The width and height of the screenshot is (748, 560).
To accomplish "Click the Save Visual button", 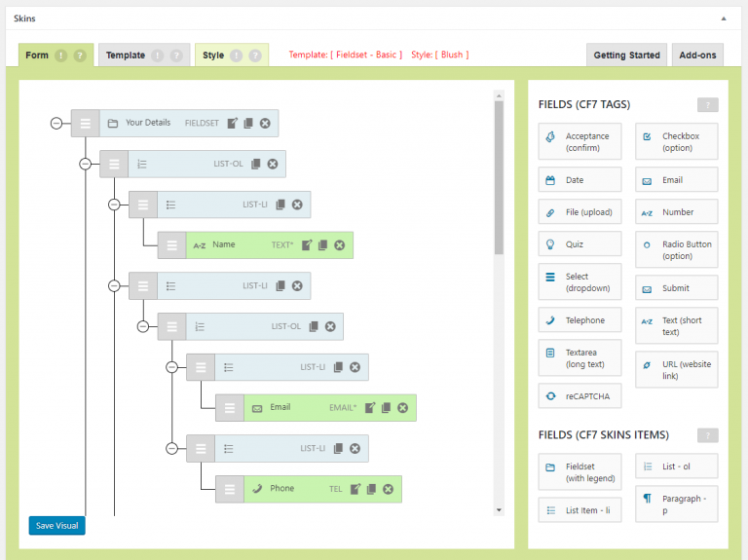I will click(56, 526).
